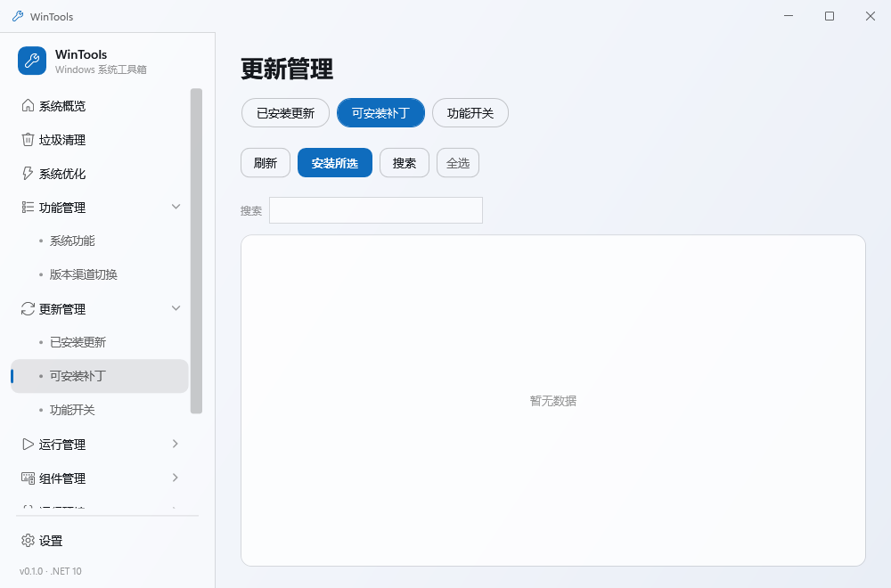Screen dimensions: 891x588
Task: Expand the 运行管理 section chevron
Action: pyautogui.click(x=175, y=444)
